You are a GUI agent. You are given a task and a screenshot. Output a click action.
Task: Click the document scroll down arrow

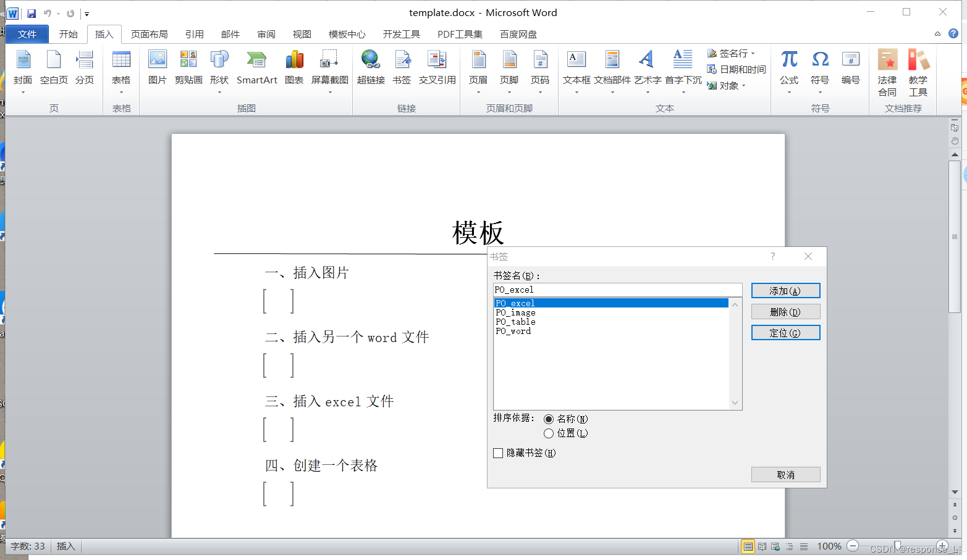[955, 492]
